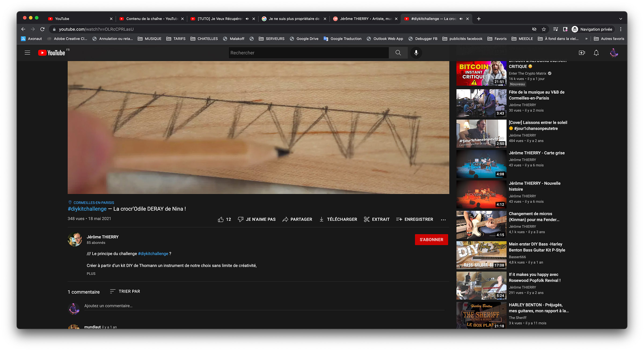
Task: Click the Jérôme THIERRY channel avatar
Action: (x=75, y=239)
